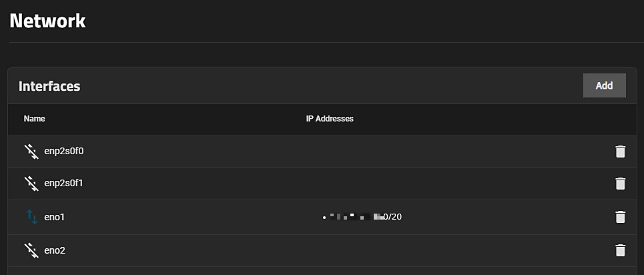Select the enp2s0f1 interface name
The width and height of the screenshot is (644, 275).
63,182
